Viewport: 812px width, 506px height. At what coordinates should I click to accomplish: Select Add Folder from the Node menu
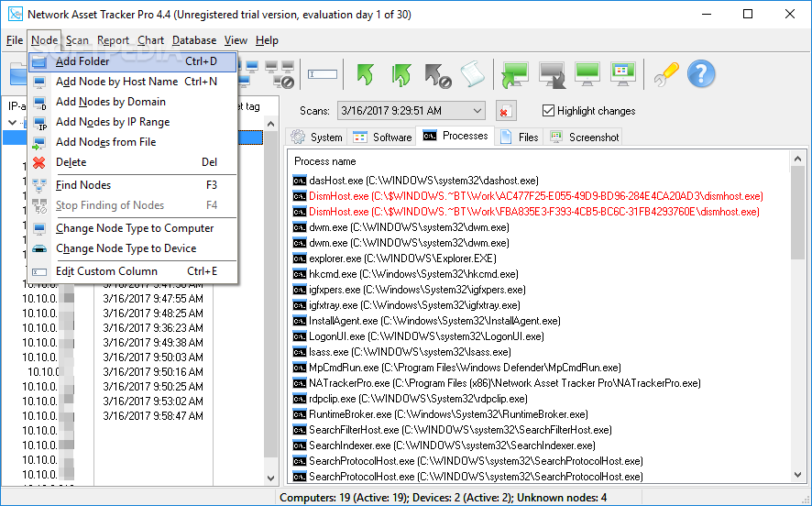pos(133,61)
